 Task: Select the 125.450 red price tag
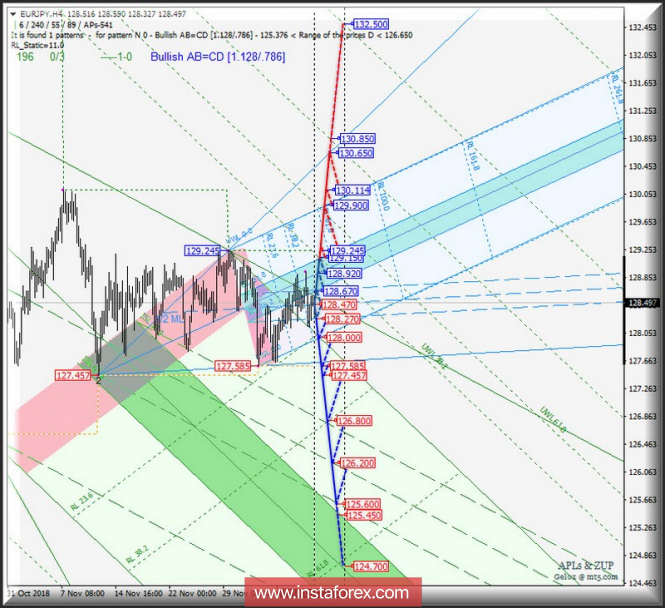click(364, 515)
